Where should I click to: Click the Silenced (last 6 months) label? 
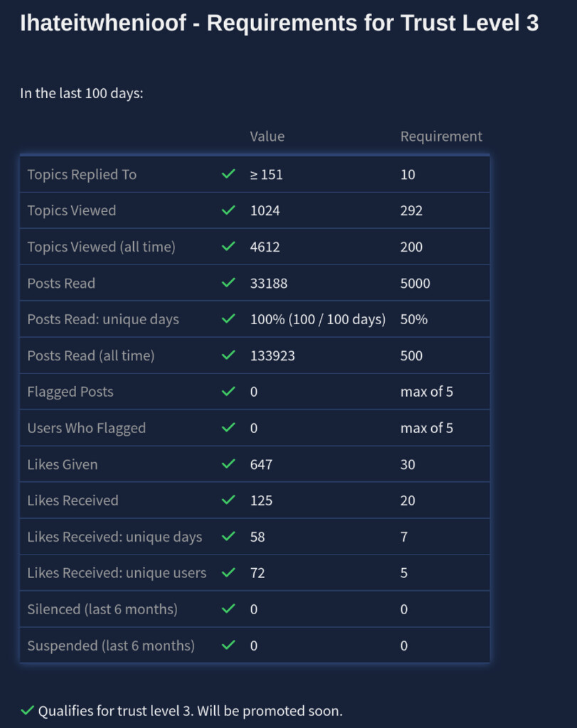click(x=102, y=609)
